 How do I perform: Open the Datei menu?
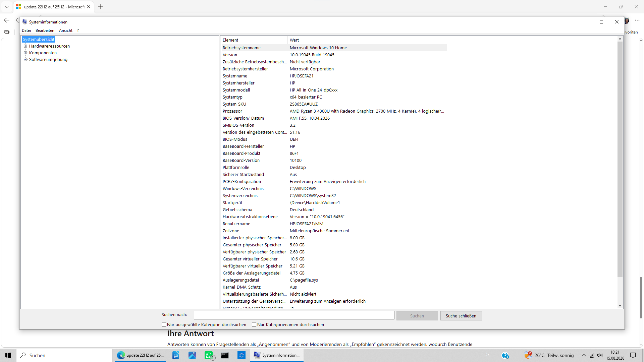coord(26,31)
